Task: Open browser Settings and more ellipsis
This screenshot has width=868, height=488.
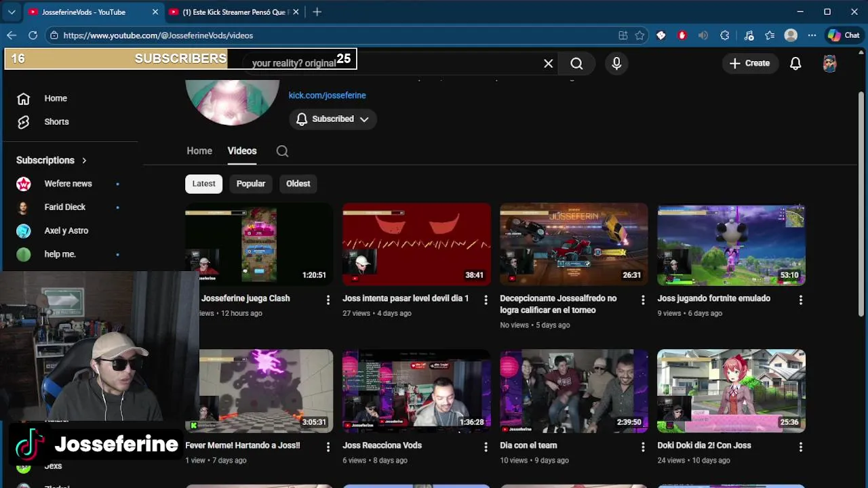Action: point(812,35)
